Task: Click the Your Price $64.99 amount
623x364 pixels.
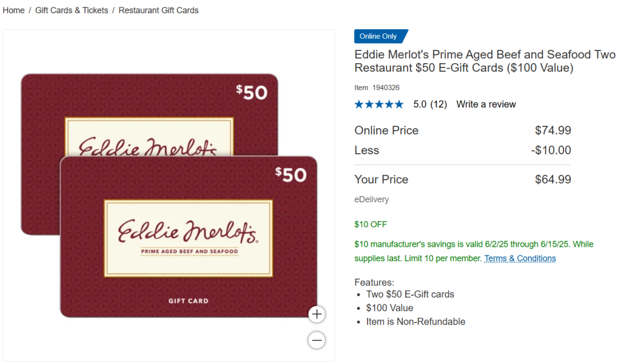Action: (x=552, y=179)
